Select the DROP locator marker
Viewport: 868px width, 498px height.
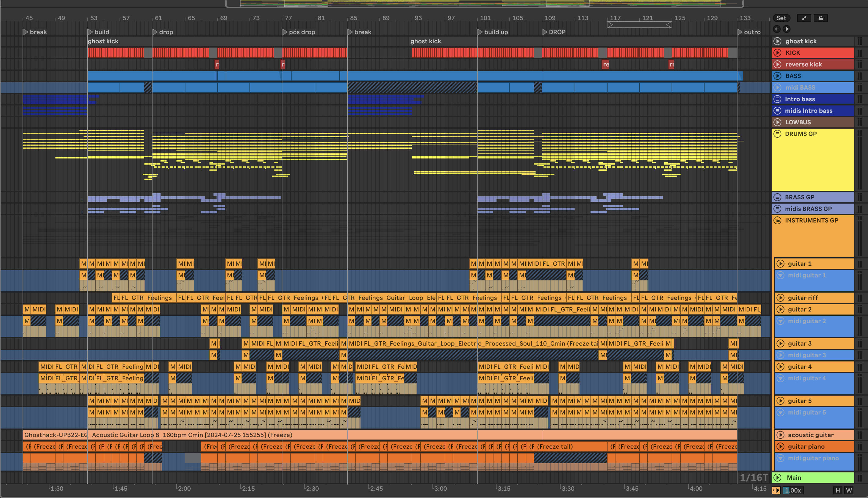pos(544,32)
